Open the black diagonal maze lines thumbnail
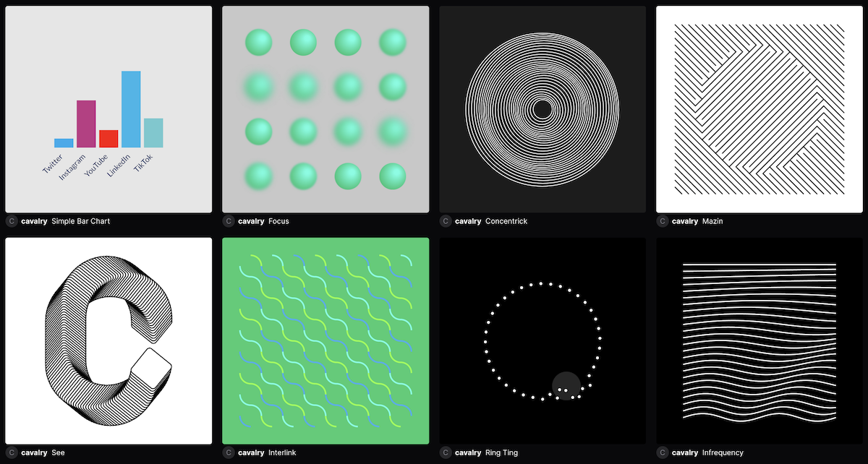The height and width of the screenshot is (464, 868). click(759, 109)
